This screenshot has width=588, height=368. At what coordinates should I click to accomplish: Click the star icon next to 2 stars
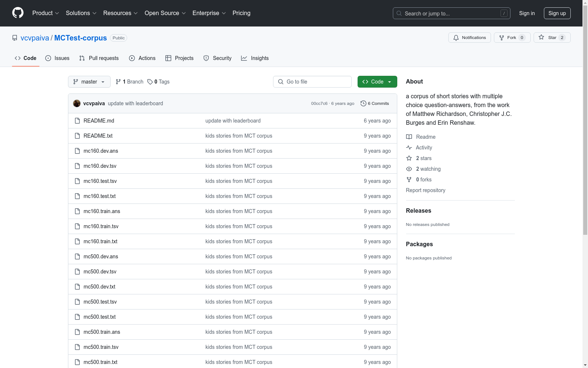[409, 158]
